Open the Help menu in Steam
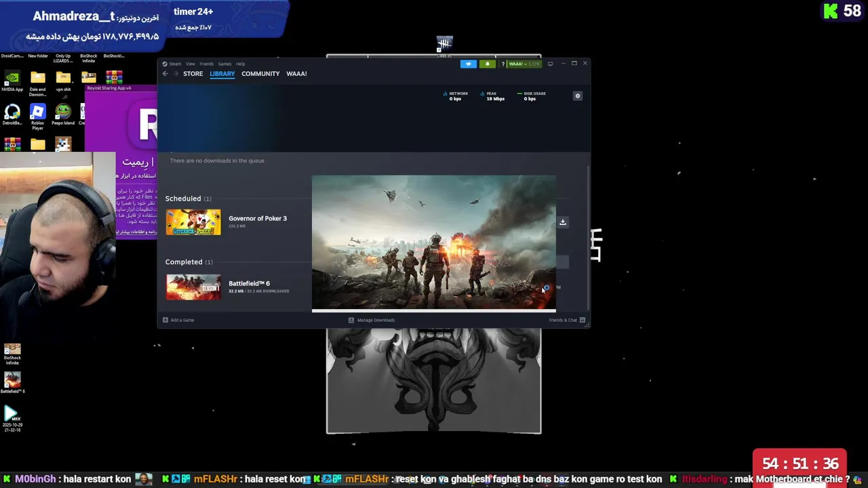Viewport: 868px width, 488px height. [240, 64]
